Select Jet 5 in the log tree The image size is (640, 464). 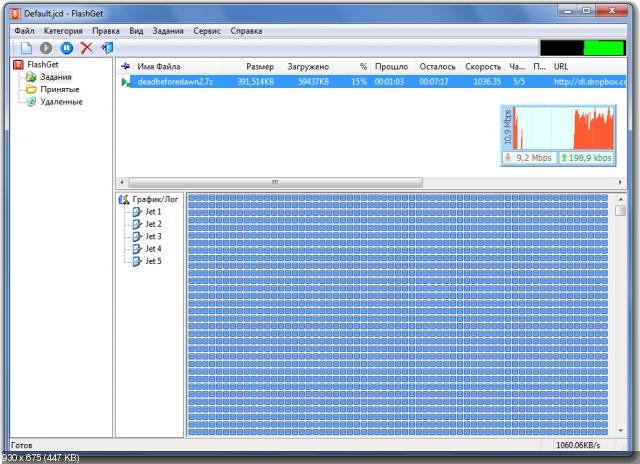[153, 261]
